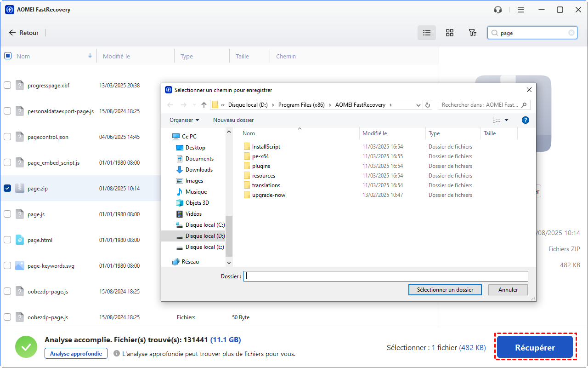Select Disque local (C:) in tree
Image resolution: width=588 pixels, height=368 pixels.
click(x=205, y=225)
